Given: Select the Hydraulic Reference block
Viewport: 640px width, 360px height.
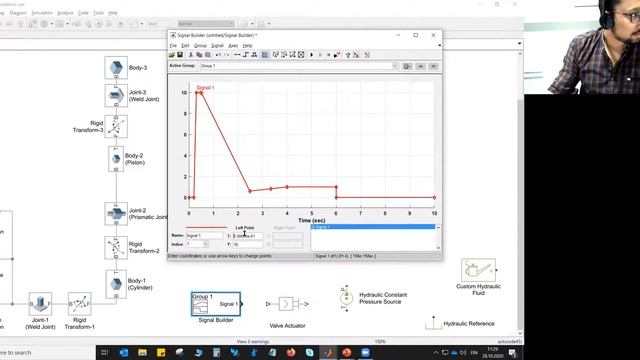Looking at the screenshot, I should click(433, 323).
